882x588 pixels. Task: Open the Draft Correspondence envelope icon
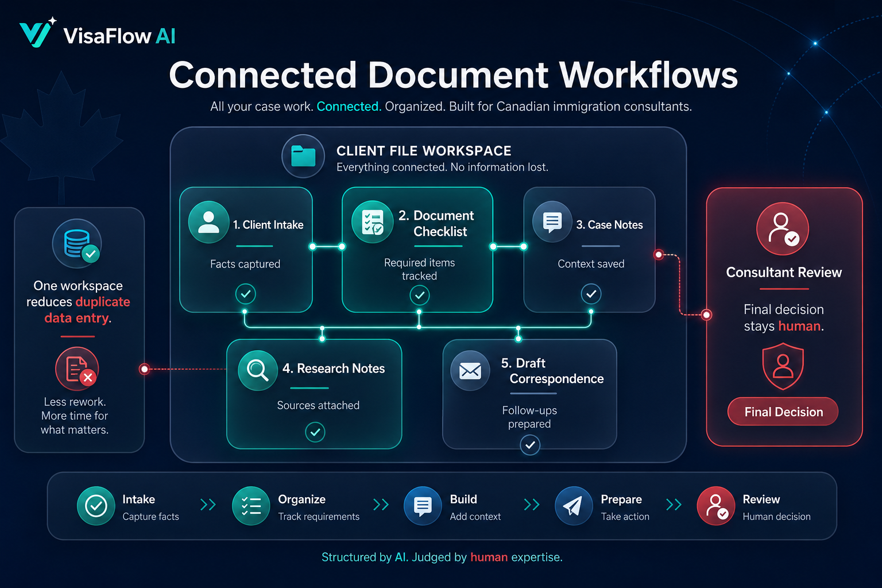470,371
